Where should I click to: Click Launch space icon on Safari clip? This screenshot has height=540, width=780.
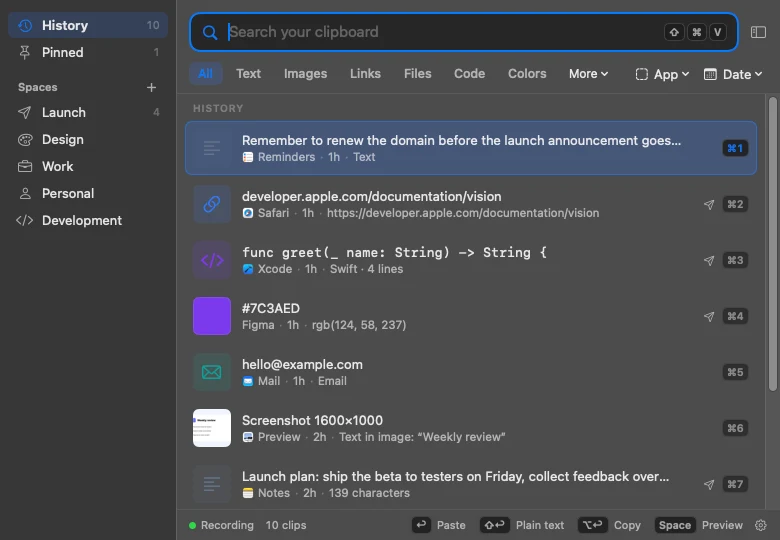click(x=709, y=204)
